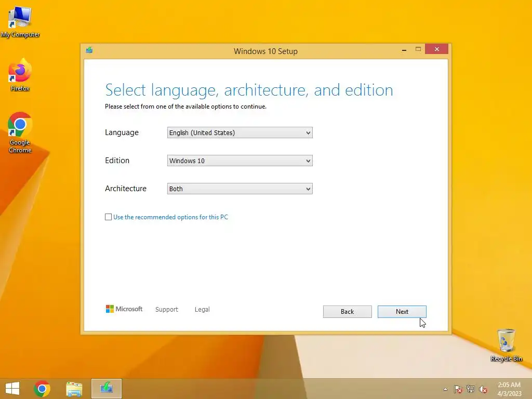Select Windows 10 Setup taskbar icon
Viewport: 532px width, 399px height.
[106, 389]
